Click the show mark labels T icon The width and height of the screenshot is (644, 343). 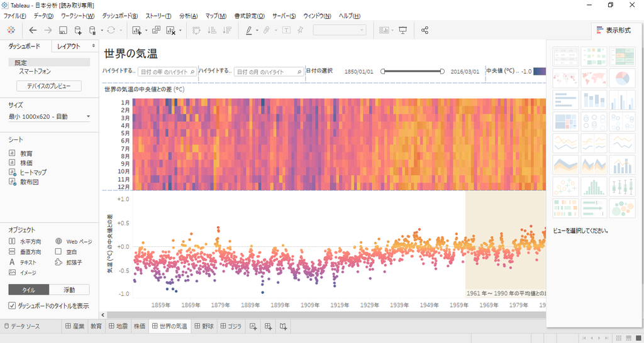(x=286, y=30)
